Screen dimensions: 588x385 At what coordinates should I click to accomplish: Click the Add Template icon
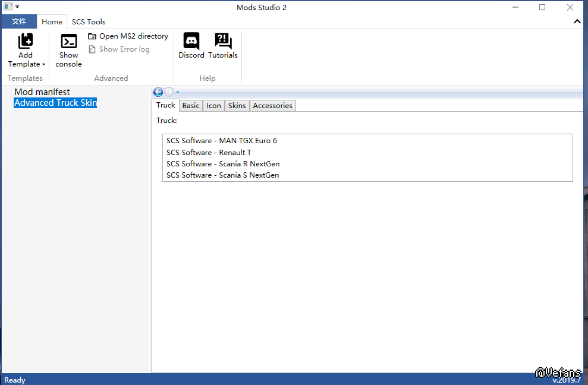pos(25,42)
